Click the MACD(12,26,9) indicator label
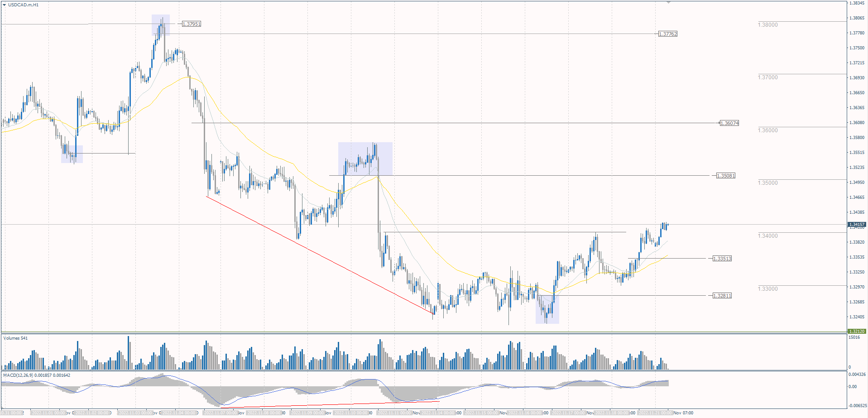The width and height of the screenshot is (868, 418). (37, 375)
